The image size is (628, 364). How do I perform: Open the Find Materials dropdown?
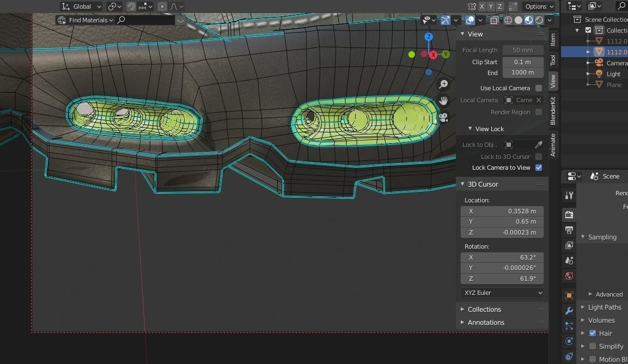(86, 20)
